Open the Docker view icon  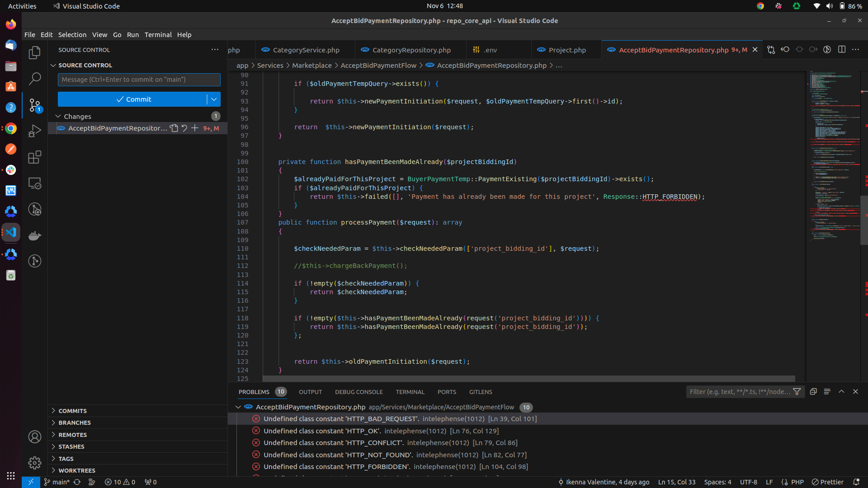point(35,235)
